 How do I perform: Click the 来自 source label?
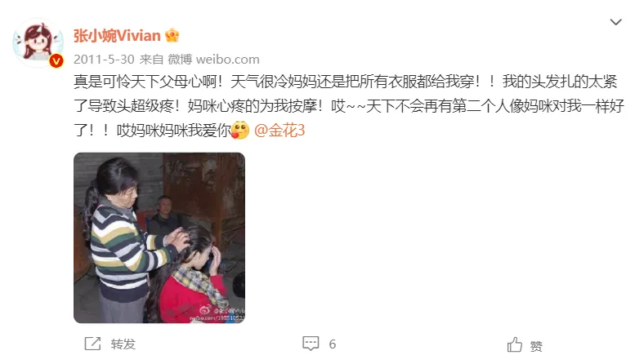[x=151, y=60]
